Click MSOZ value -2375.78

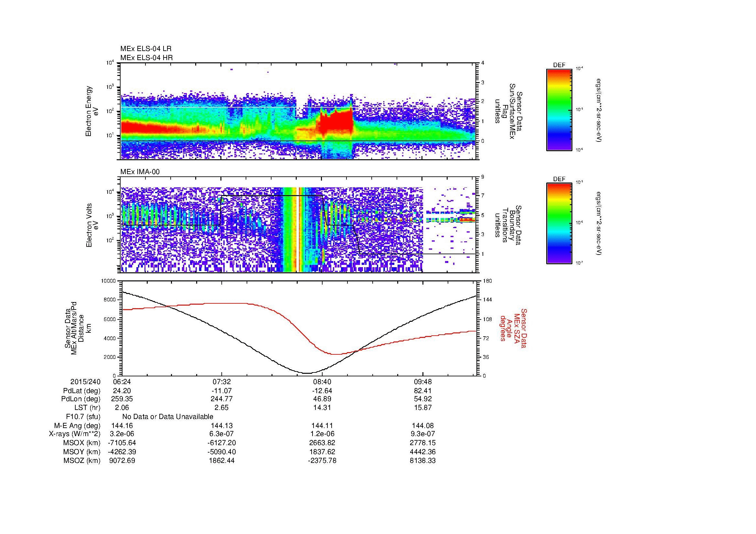click(x=322, y=461)
